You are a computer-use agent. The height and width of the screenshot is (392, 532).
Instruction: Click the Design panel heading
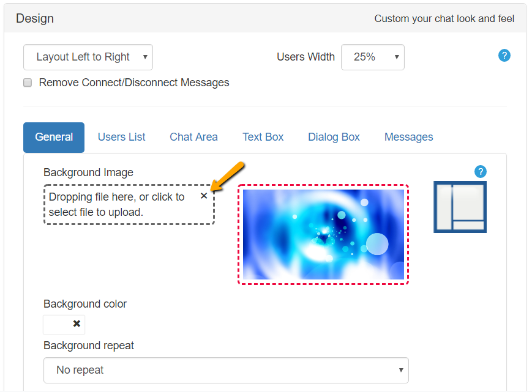click(x=35, y=18)
